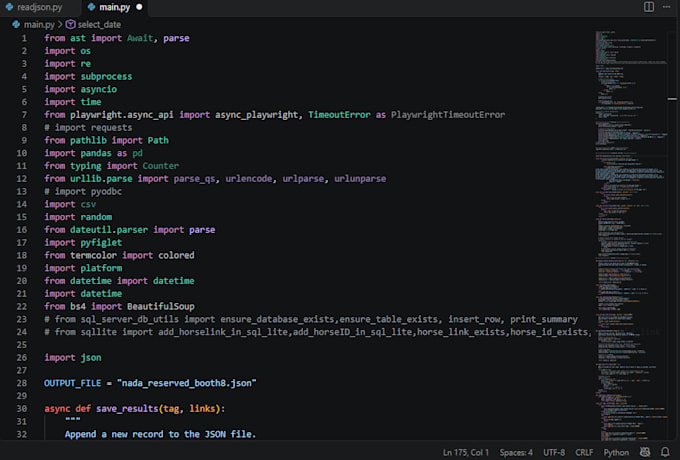Click the word Path on line 9

click(158, 140)
